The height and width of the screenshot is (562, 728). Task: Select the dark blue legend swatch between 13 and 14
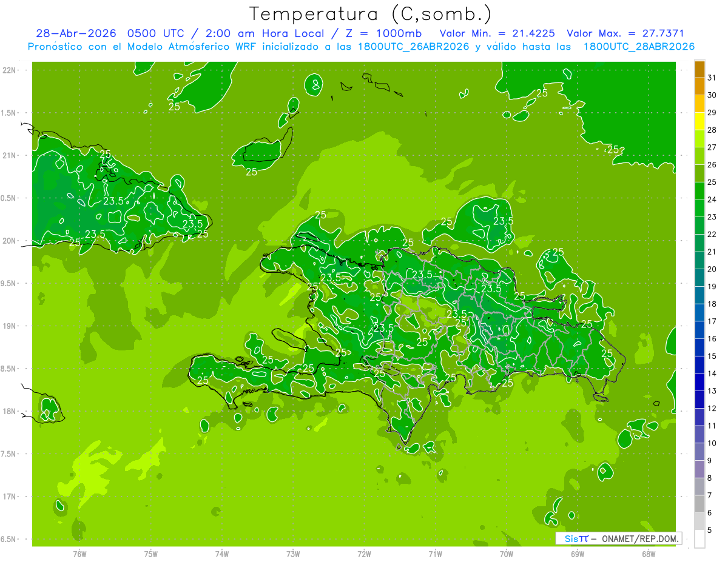(699, 382)
